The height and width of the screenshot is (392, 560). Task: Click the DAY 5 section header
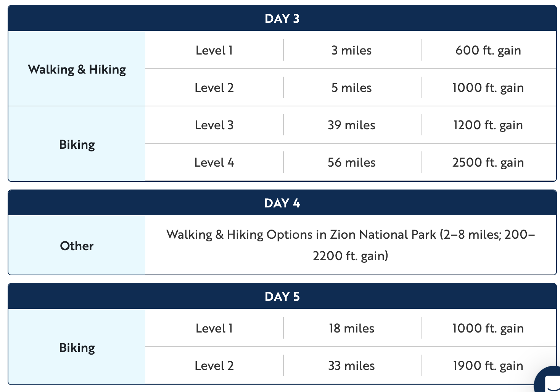tap(282, 296)
